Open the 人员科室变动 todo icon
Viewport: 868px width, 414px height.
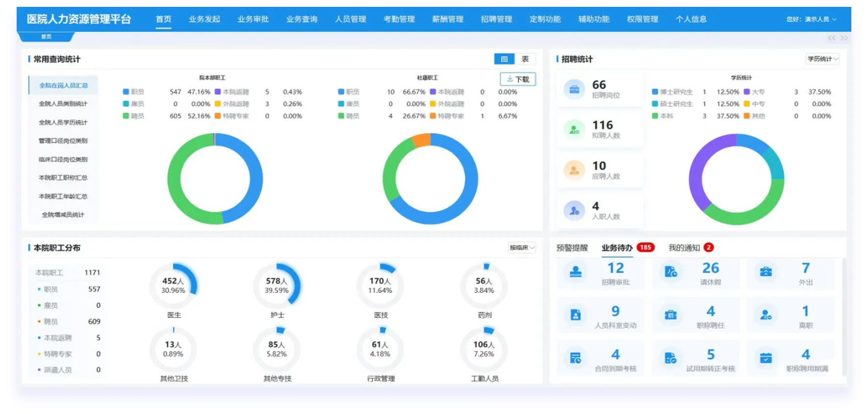point(576,315)
